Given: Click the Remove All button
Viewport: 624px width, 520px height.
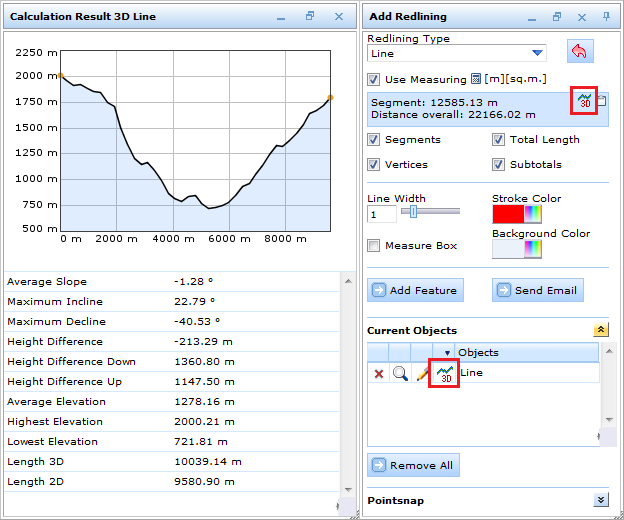Looking at the screenshot, I should click(414, 465).
